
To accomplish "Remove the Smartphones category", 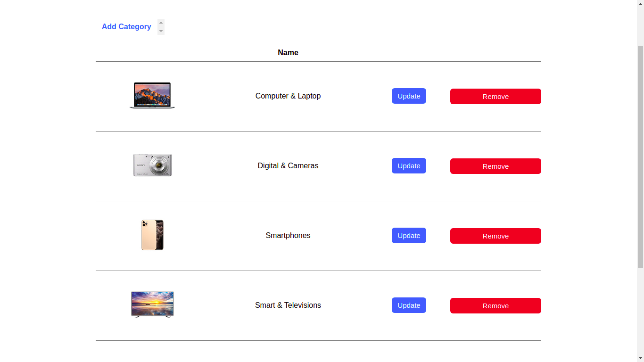I will coord(495,236).
